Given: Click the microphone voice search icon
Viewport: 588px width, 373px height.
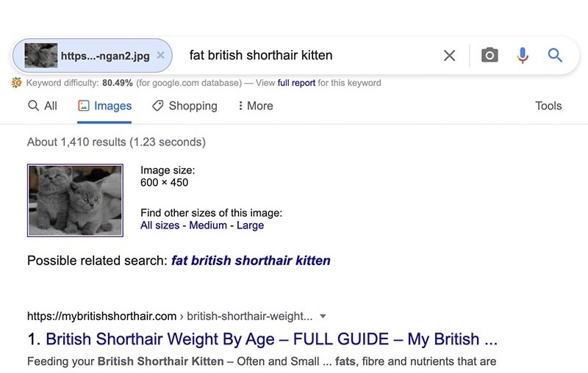Looking at the screenshot, I should (x=523, y=55).
